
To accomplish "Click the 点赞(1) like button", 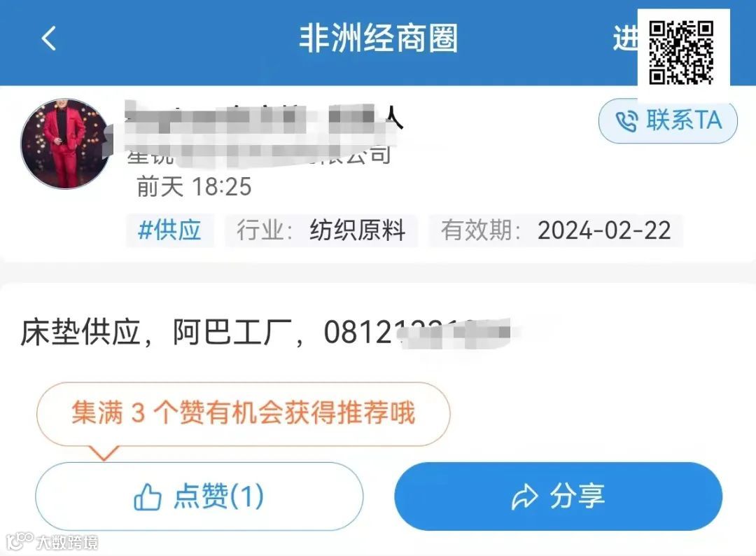I will [199, 496].
